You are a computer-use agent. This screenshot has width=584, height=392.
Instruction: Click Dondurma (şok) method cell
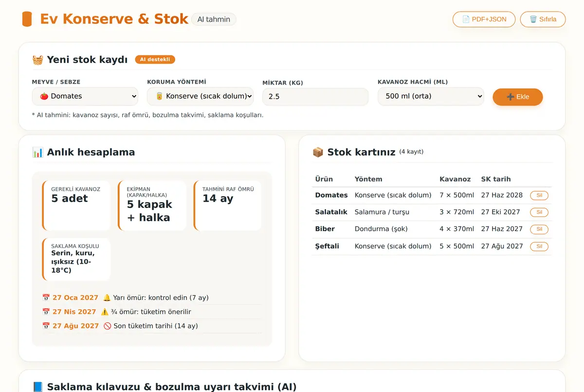click(381, 229)
